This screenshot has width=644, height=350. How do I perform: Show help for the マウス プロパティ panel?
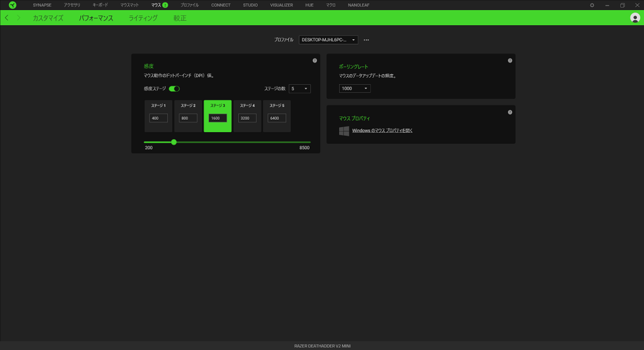pyautogui.click(x=510, y=112)
